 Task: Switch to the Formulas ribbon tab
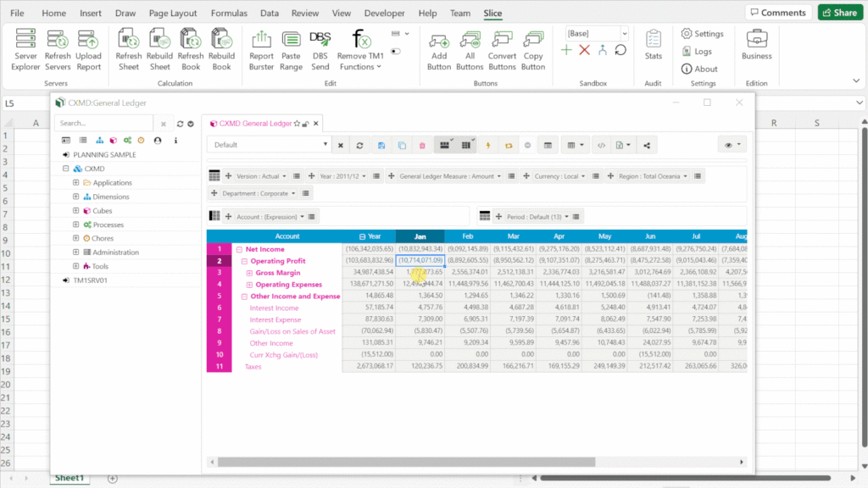click(x=229, y=14)
